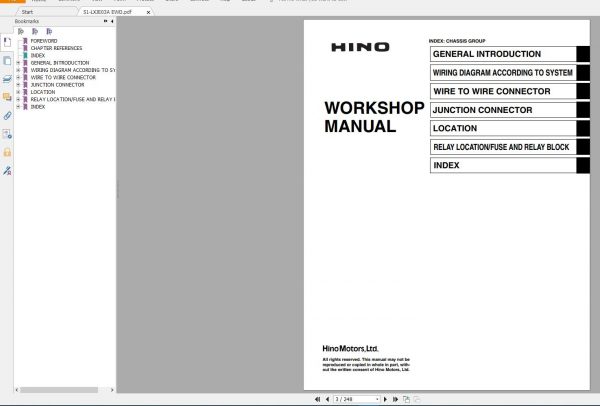Open the page number dropdown arrow
600x406 pixels.
click(377, 399)
